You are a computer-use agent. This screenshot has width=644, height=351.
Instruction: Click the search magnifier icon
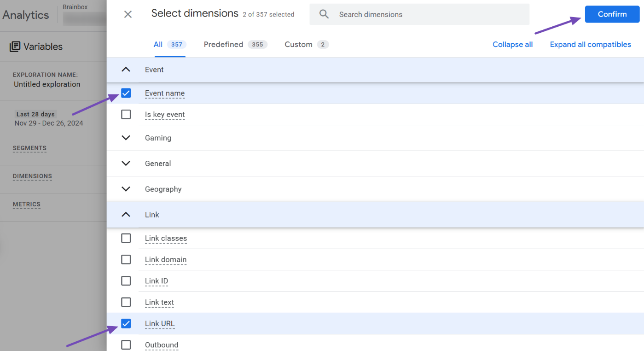tap(324, 14)
